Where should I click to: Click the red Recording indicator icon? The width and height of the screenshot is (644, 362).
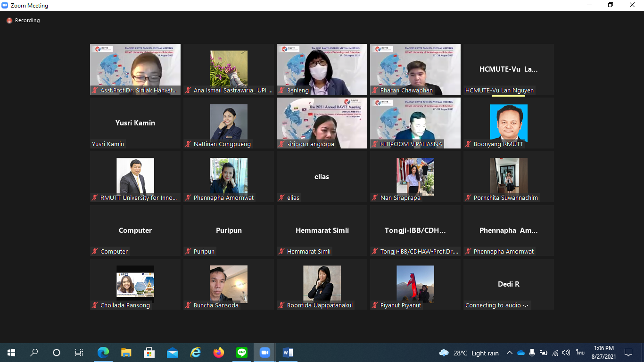9,21
